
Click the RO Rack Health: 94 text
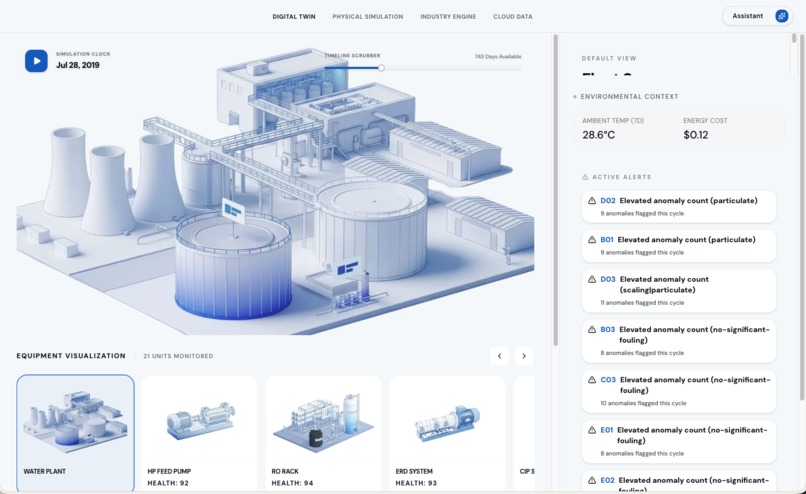(x=292, y=483)
